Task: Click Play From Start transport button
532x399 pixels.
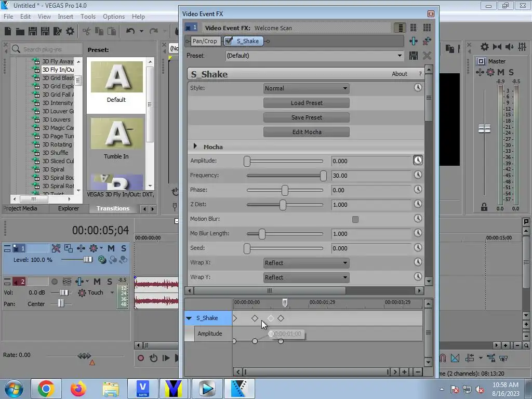Action: pyautogui.click(x=166, y=358)
